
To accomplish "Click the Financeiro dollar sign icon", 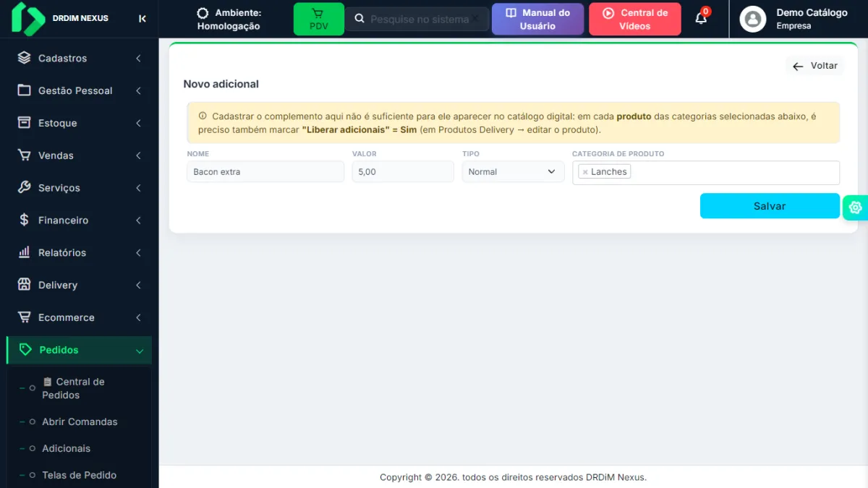I will point(25,220).
